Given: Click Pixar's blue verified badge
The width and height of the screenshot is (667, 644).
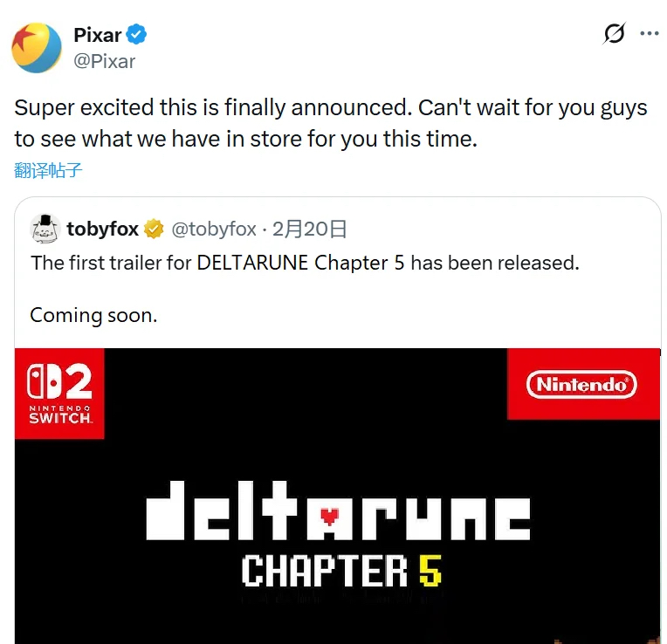Looking at the screenshot, I should 137,35.
